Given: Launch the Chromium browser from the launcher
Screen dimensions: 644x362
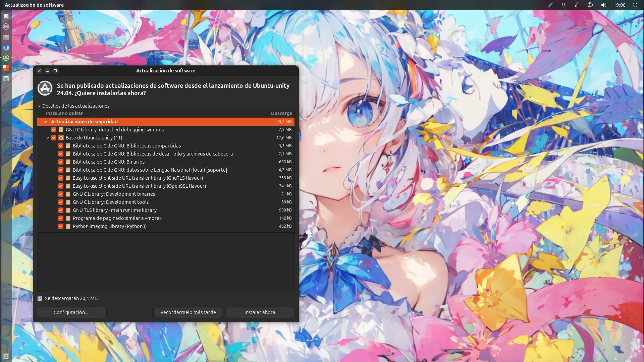Looking at the screenshot, I should pyautogui.click(x=6, y=47).
